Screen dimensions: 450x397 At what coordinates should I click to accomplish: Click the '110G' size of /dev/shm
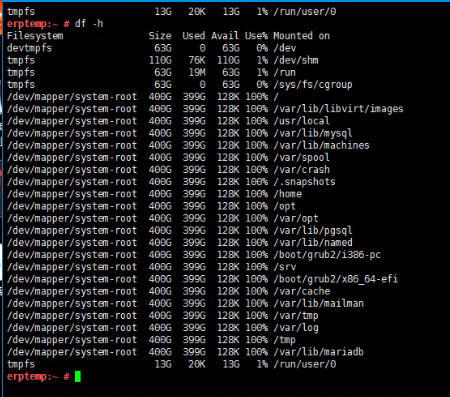160,60
